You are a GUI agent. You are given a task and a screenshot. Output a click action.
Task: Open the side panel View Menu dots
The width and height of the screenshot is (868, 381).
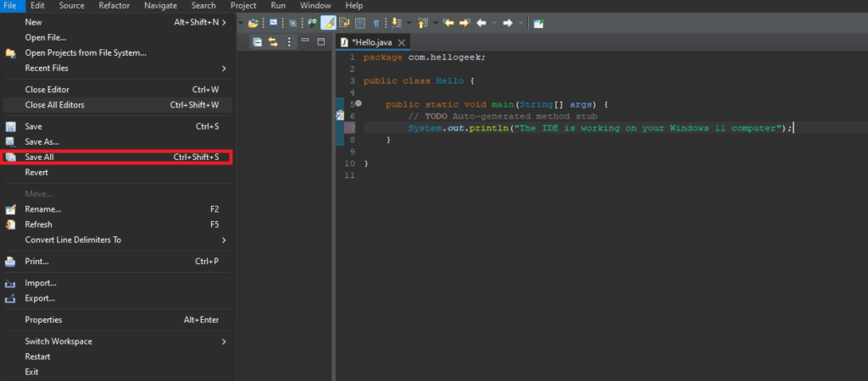[x=290, y=42]
